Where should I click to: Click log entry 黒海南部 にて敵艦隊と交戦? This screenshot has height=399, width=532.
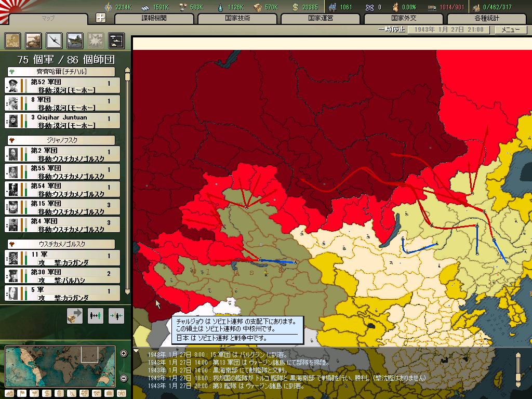[x=218, y=370]
